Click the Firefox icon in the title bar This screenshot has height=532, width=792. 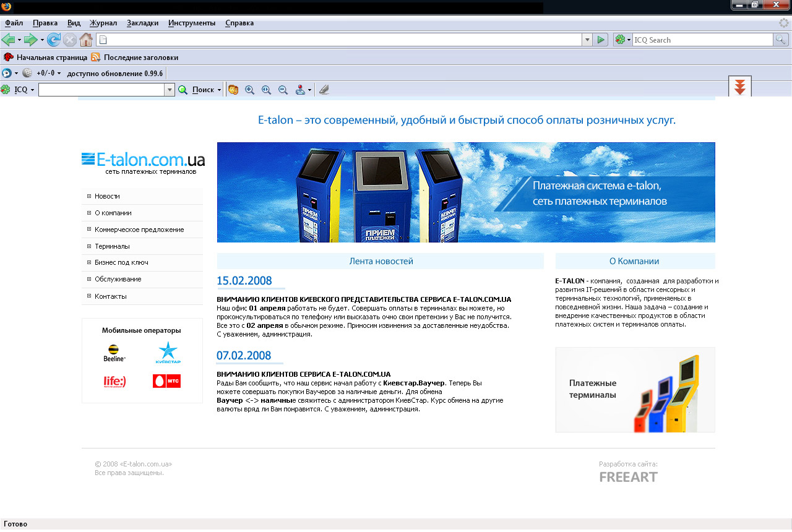click(6, 7)
